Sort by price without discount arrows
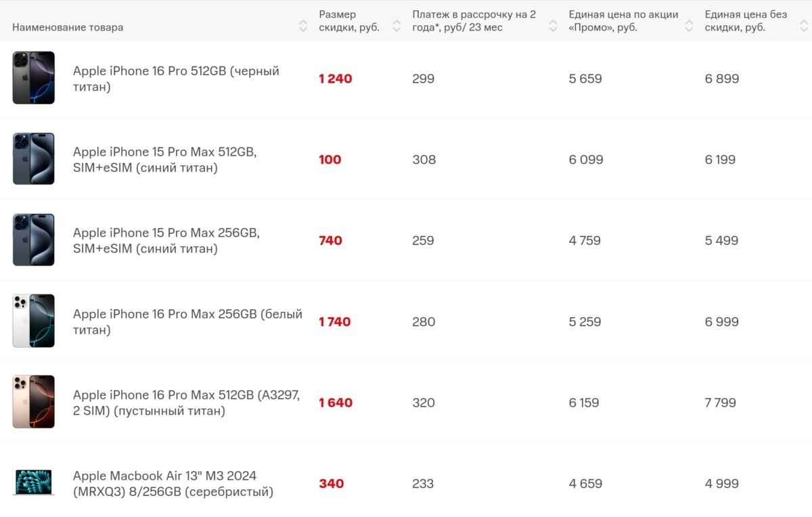Screen dimensions: 812x517 [803, 27]
